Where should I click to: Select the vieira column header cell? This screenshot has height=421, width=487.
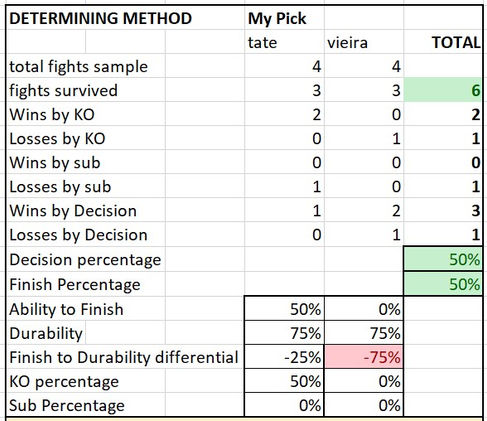click(364, 42)
